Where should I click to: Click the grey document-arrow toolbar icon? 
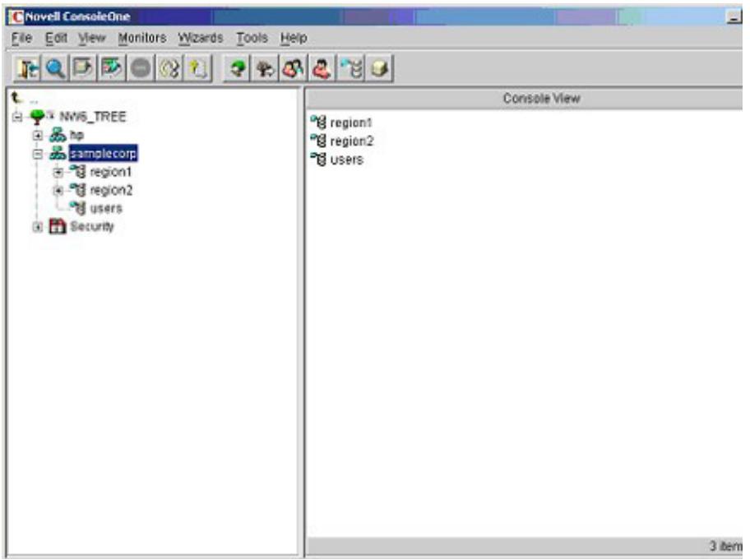click(x=84, y=68)
